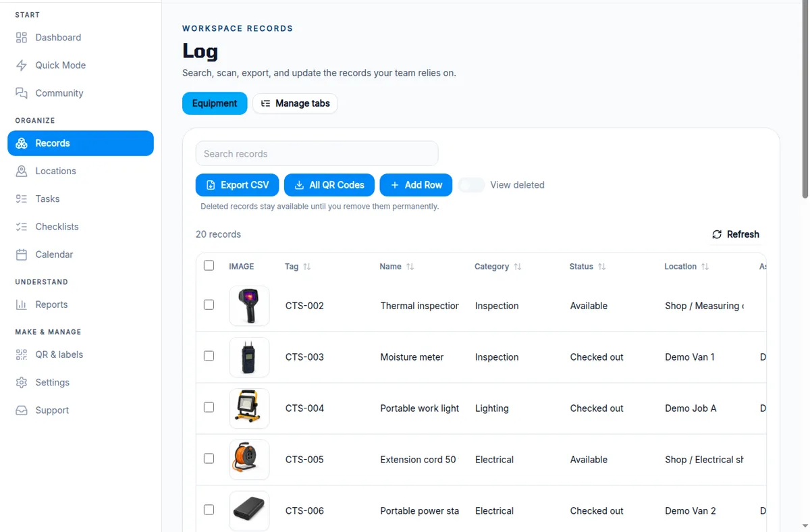The image size is (810, 532).
Task: Check the row checkbox for CTS-005
Action: point(209,458)
